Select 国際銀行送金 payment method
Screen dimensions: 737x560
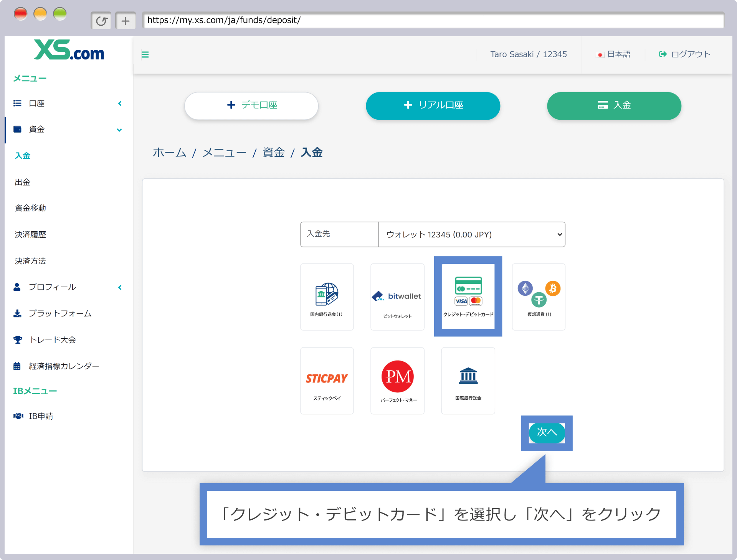pos(468,380)
